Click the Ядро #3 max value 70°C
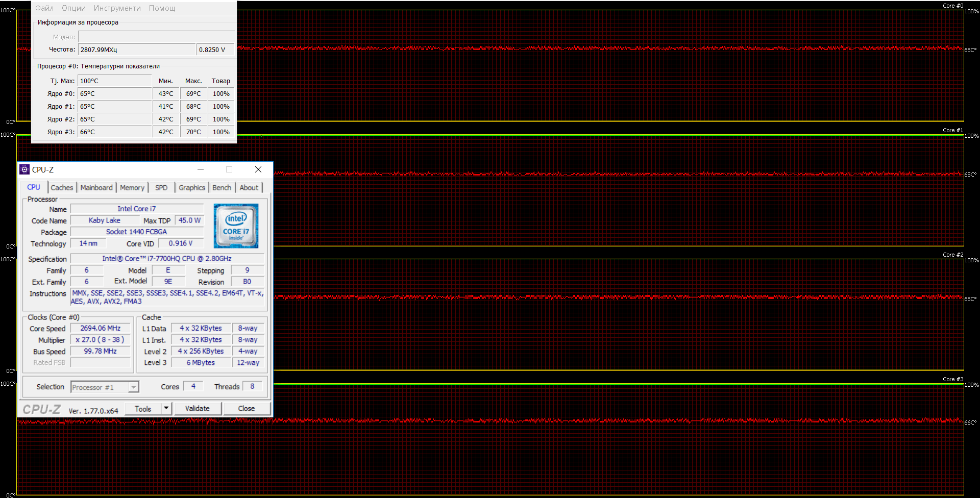The height and width of the screenshot is (498, 980). pos(193,132)
